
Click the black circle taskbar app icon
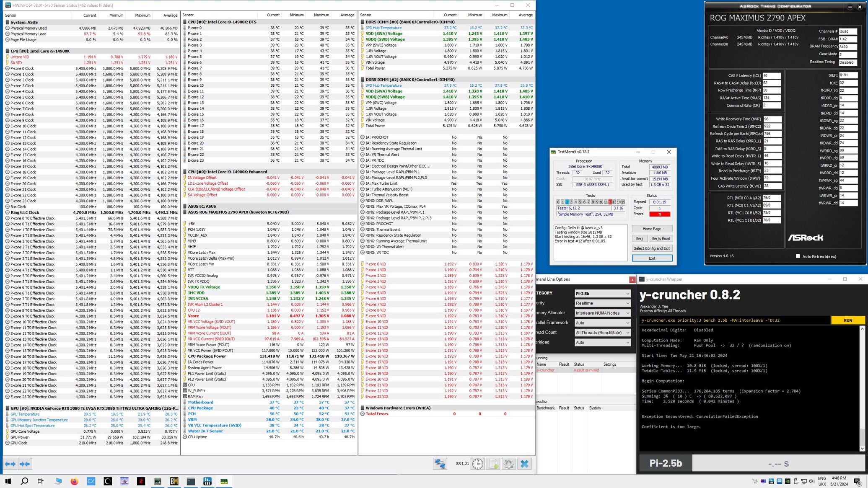(x=108, y=481)
